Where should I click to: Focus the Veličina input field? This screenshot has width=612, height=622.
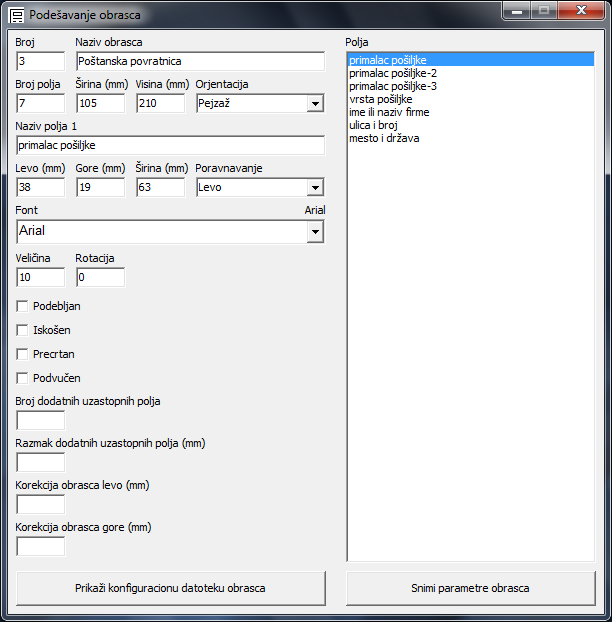(x=40, y=277)
